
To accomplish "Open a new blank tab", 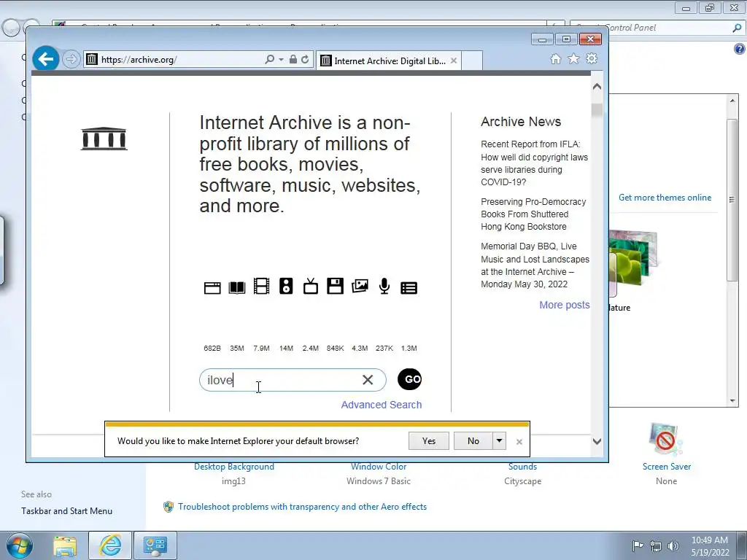I will pos(472,61).
